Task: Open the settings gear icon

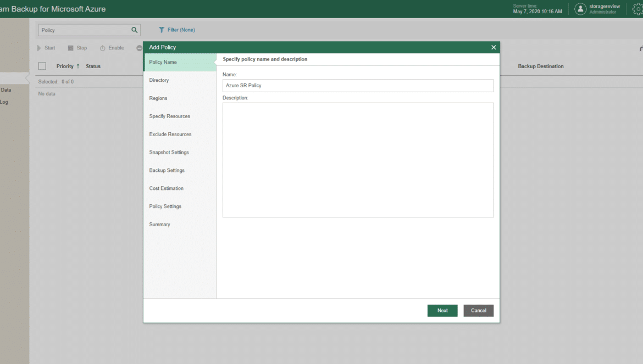Action: tap(638, 9)
